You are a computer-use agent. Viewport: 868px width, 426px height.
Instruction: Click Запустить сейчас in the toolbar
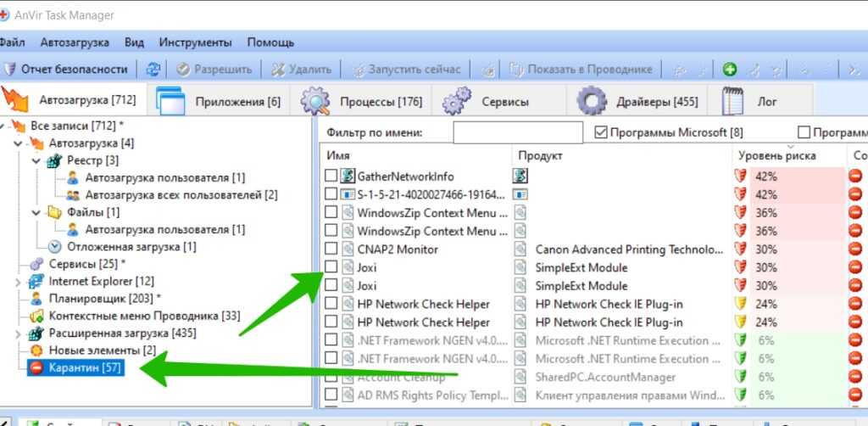pos(407,70)
